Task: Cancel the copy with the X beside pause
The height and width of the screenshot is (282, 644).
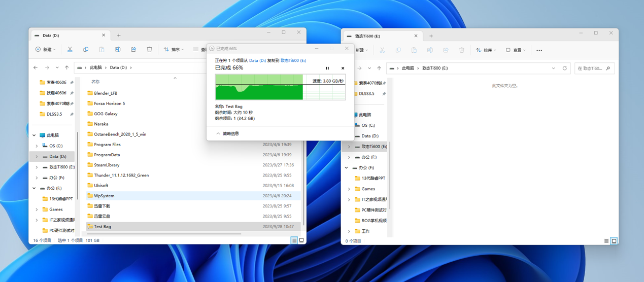Action: pyautogui.click(x=343, y=68)
